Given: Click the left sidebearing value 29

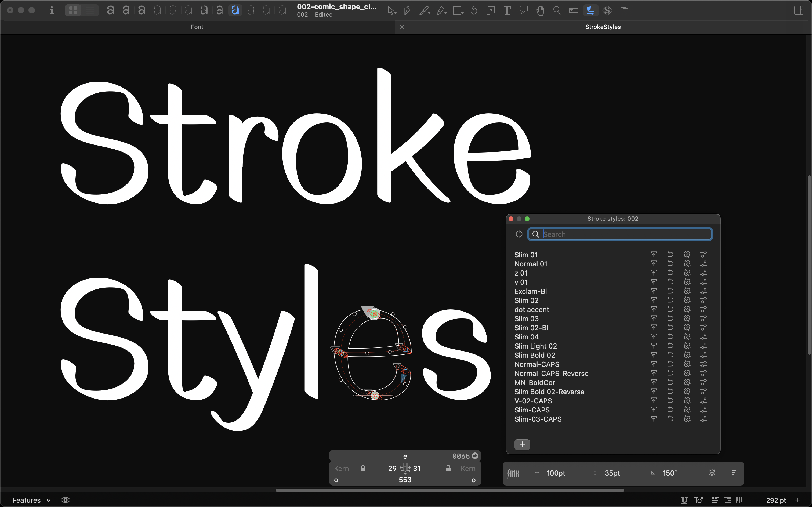Looking at the screenshot, I should coord(392,468).
